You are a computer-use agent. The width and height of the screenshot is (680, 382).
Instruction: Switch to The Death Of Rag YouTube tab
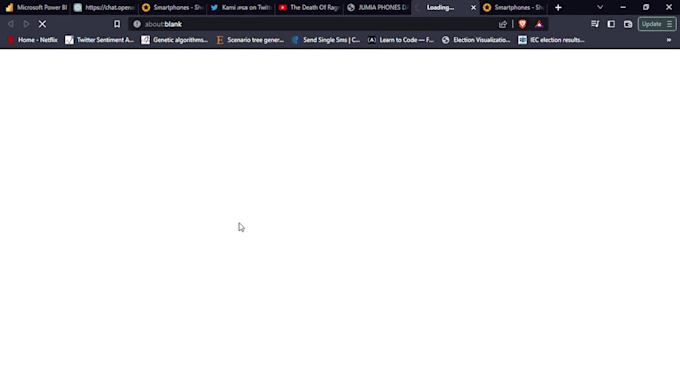coord(309,7)
